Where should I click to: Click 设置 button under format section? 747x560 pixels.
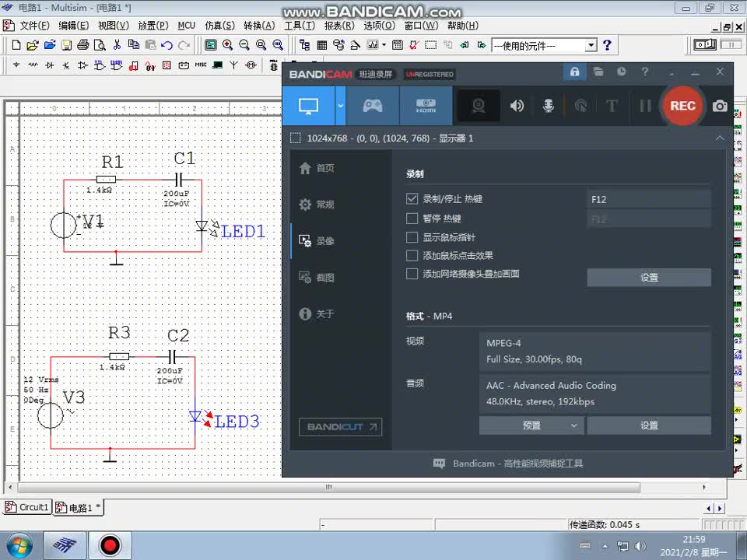pyautogui.click(x=649, y=425)
